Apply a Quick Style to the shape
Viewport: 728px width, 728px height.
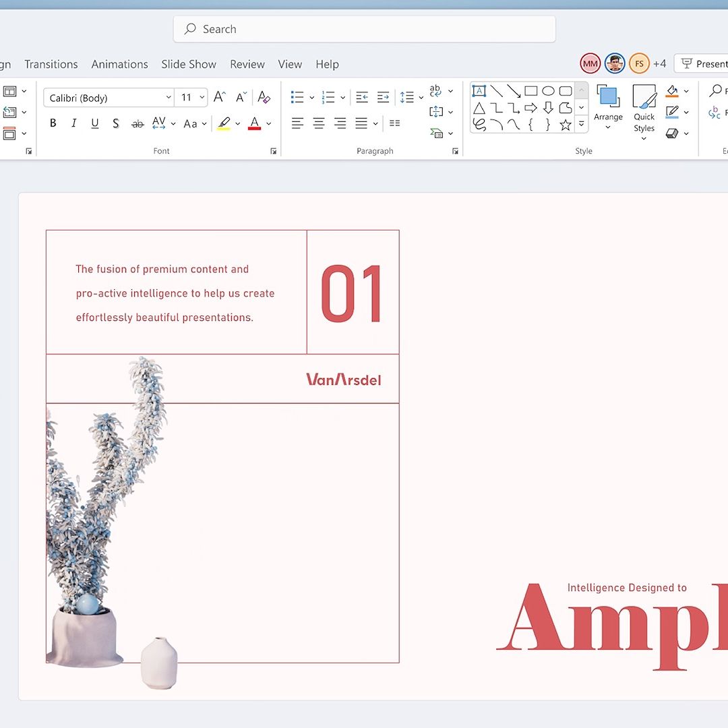click(x=644, y=110)
